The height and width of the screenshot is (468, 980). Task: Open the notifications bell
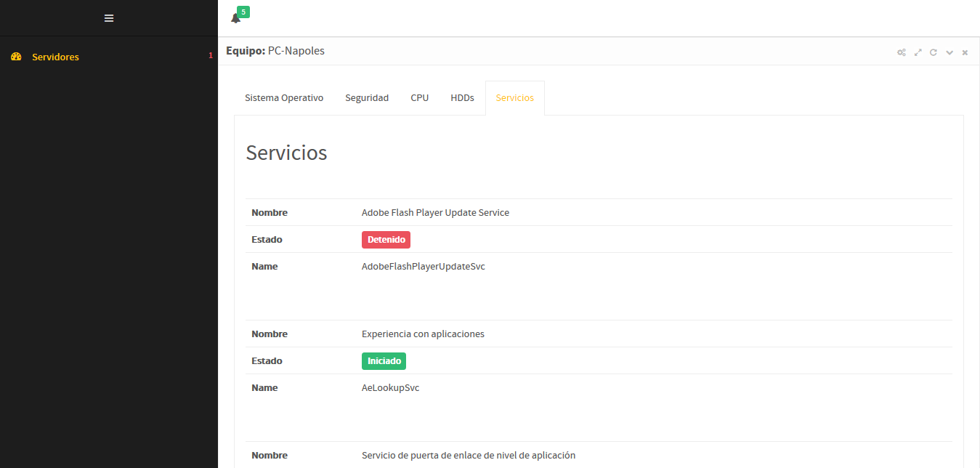point(235,18)
